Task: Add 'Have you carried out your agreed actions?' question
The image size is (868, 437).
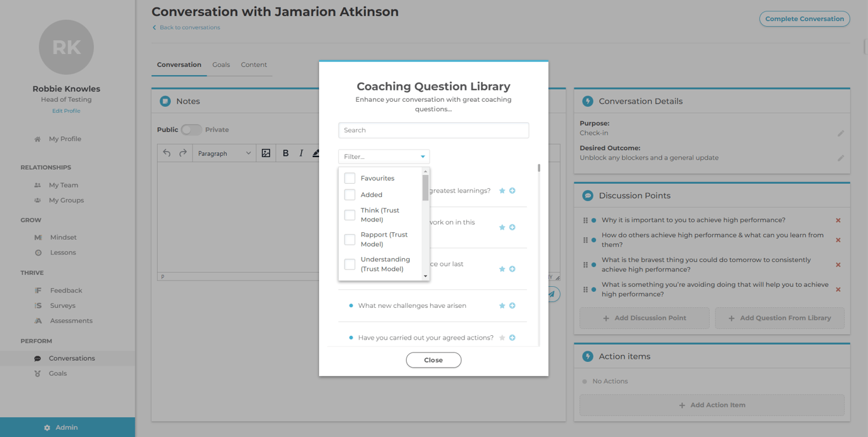Action: click(512, 338)
